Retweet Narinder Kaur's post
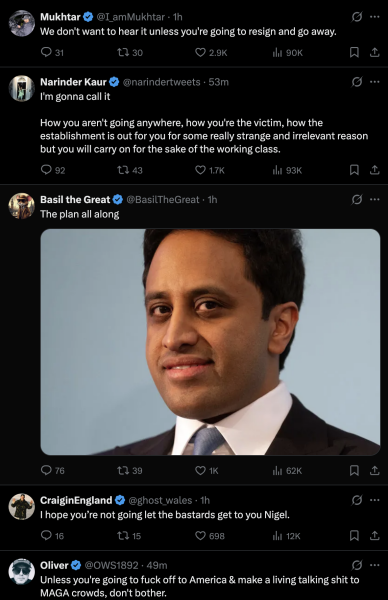The width and height of the screenshot is (388, 600). (x=123, y=170)
